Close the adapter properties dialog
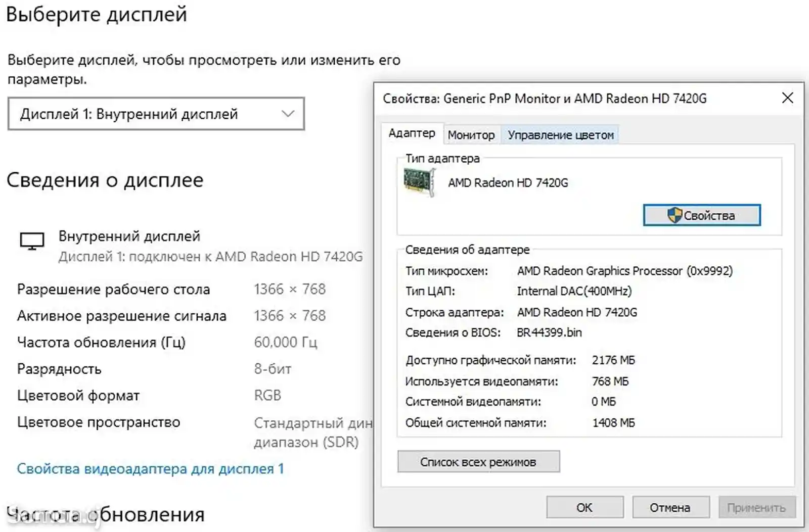 coord(787,98)
